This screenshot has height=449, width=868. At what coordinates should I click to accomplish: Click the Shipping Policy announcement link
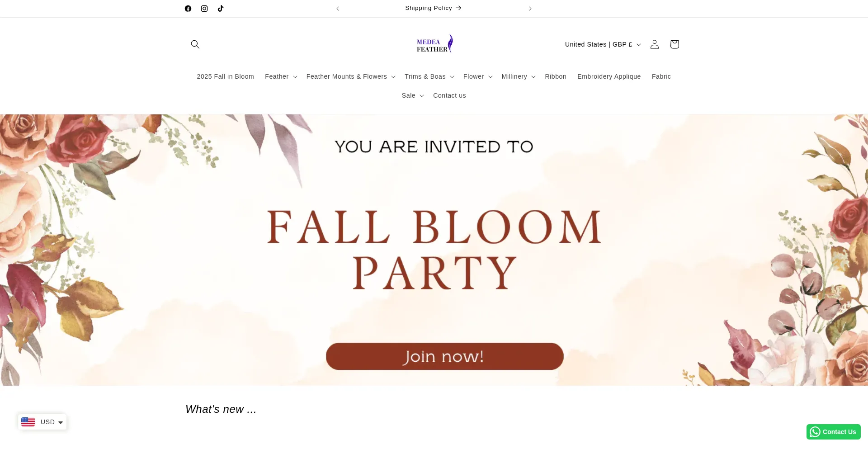(x=433, y=8)
